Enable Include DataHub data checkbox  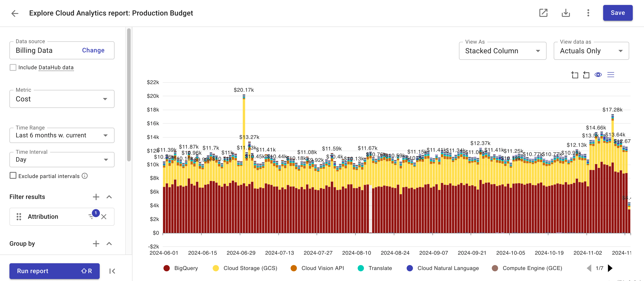click(13, 67)
